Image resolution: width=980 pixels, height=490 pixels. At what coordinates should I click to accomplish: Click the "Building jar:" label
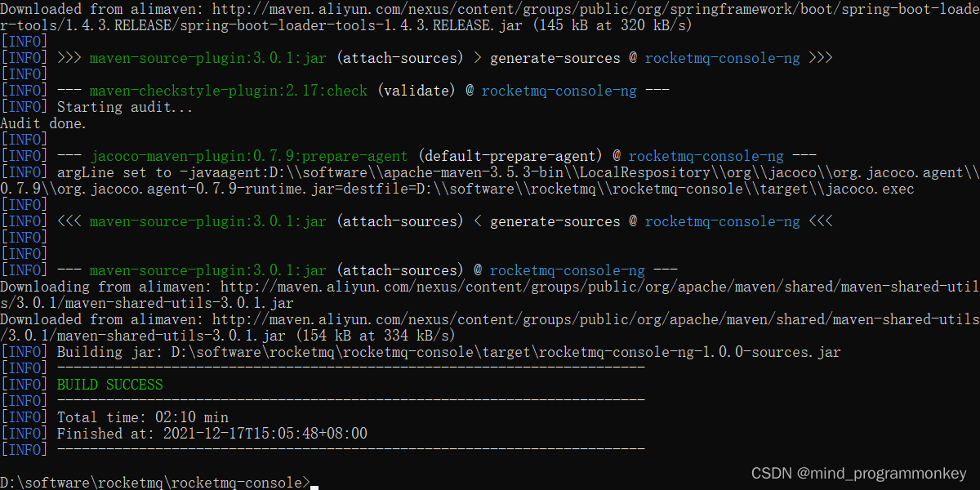(110, 352)
